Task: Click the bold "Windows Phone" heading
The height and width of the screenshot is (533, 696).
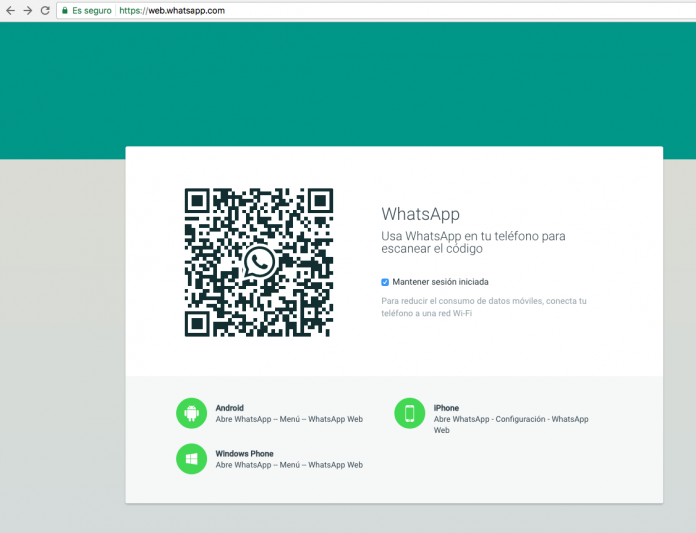Action: (244, 454)
